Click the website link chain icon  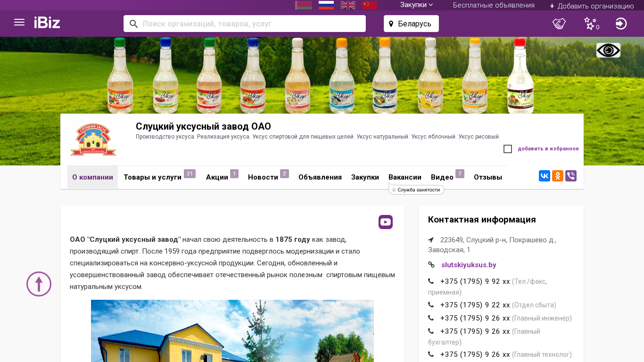431,265
